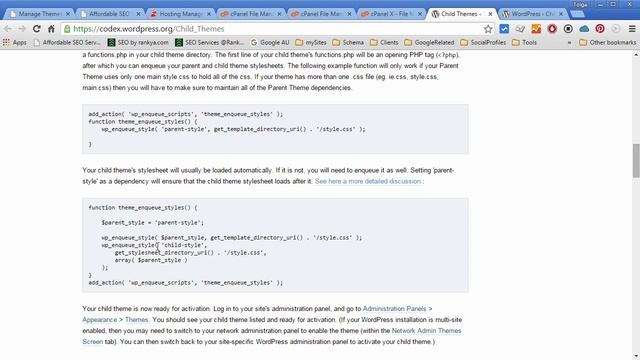Open the Themes link
This screenshot has width=640, height=360.
(137, 320)
